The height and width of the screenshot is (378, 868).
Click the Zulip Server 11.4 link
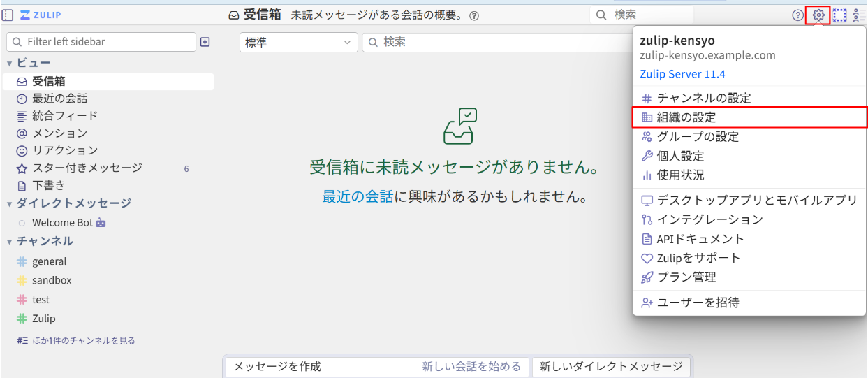[682, 74]
